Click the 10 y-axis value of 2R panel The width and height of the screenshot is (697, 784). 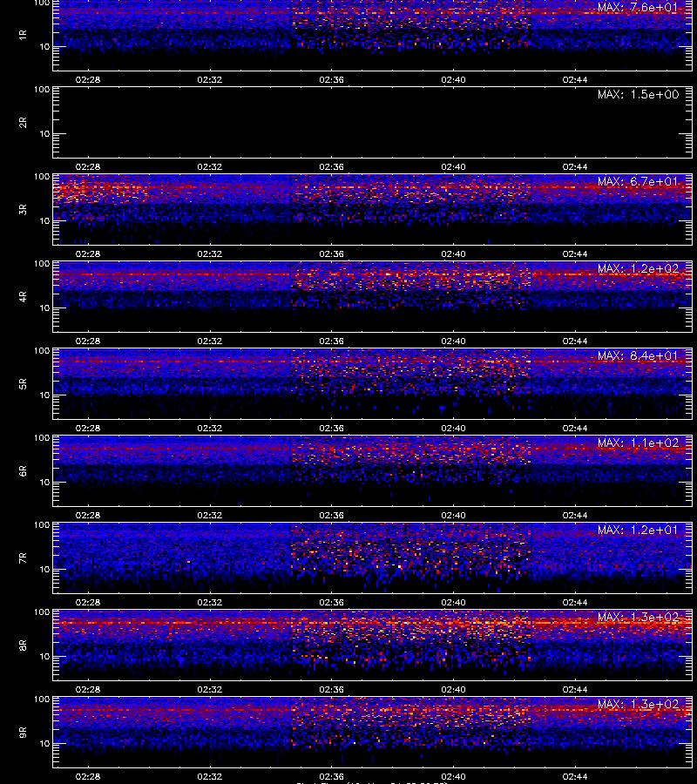[x=44, y=134]
